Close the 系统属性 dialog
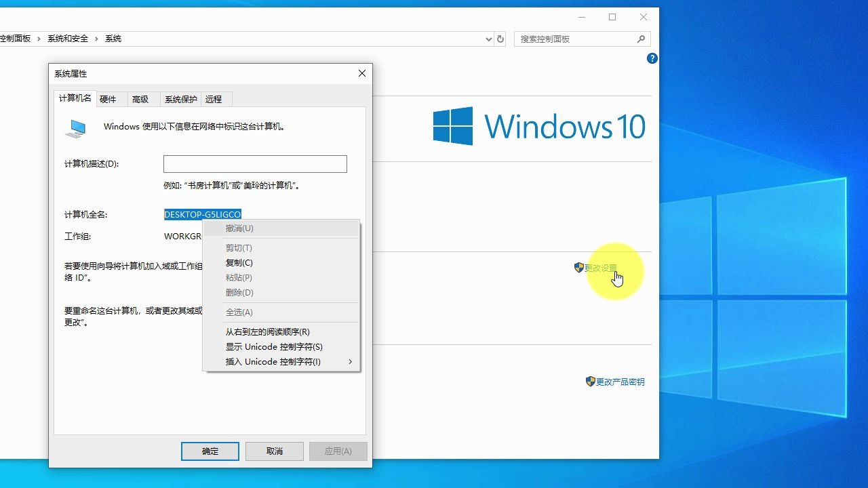This screenshot has width=868, height=488. point(362,73)
